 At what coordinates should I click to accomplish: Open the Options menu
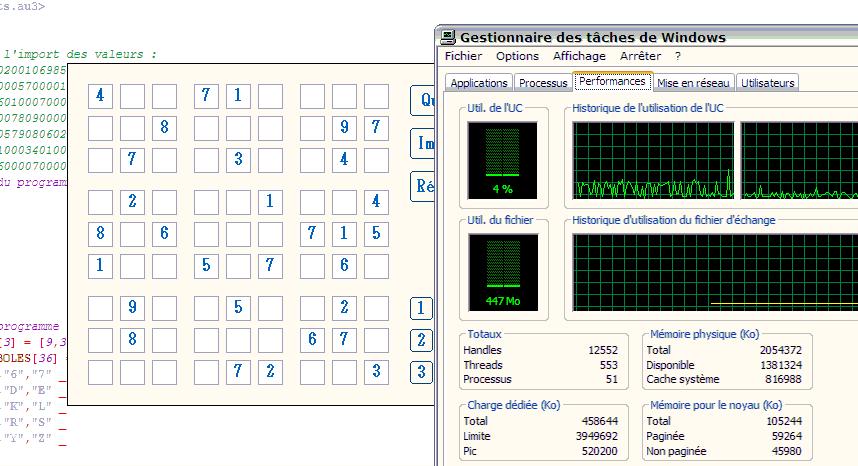(517, 57)
